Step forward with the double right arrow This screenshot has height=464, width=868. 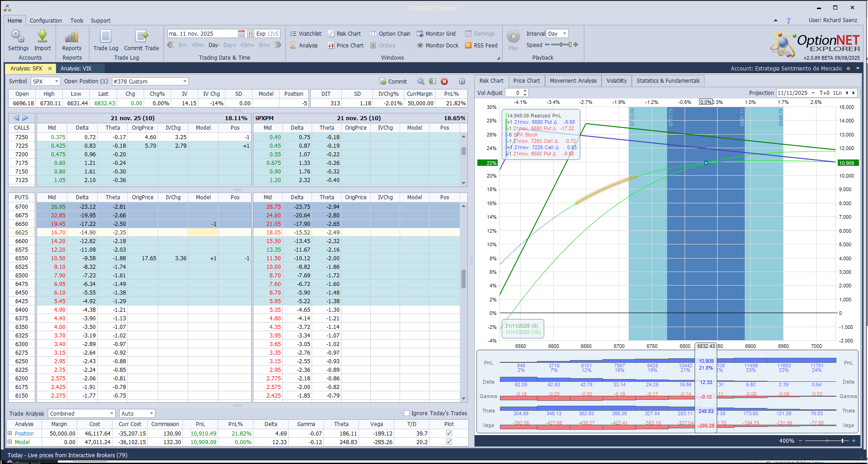[278, 45]
